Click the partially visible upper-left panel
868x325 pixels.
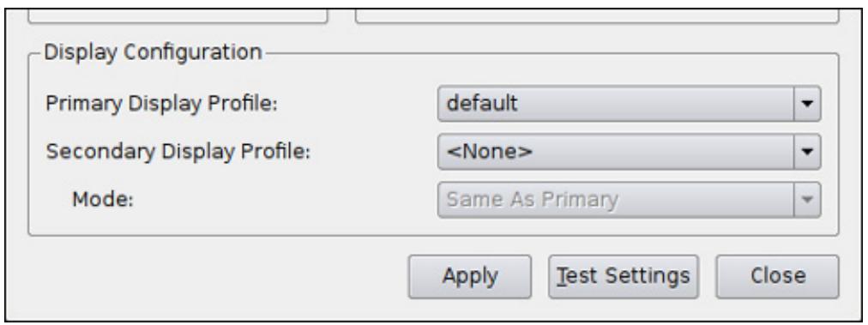pos(178,15)
